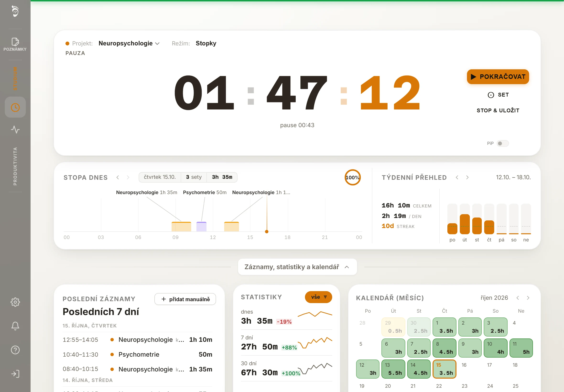This screenshot has height=392, width=564.
Task: Click the 100% daily goal progress ring
Action: 352,177
